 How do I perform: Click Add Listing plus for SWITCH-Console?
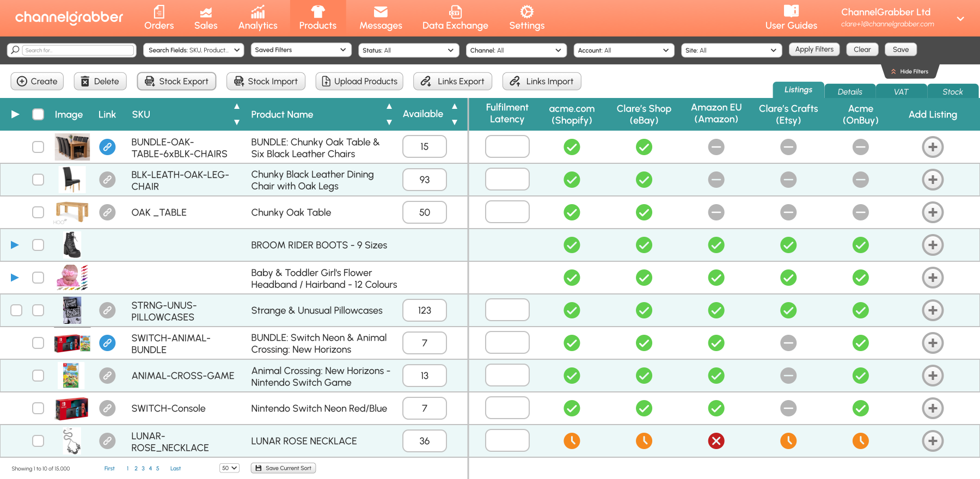933,408
